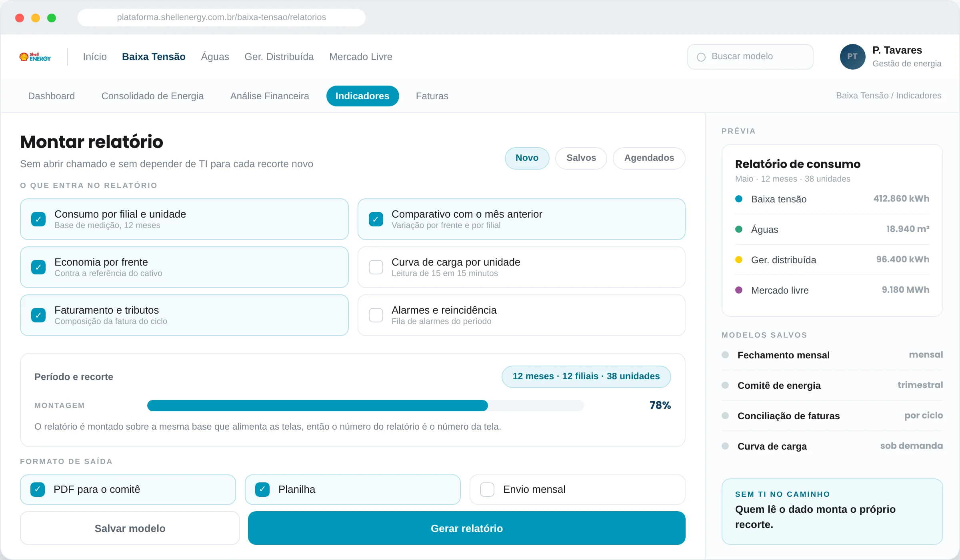Click the Baixa Tensão / Indicadores breadcrumb
The image size is (960, 560).
(889, 96)
